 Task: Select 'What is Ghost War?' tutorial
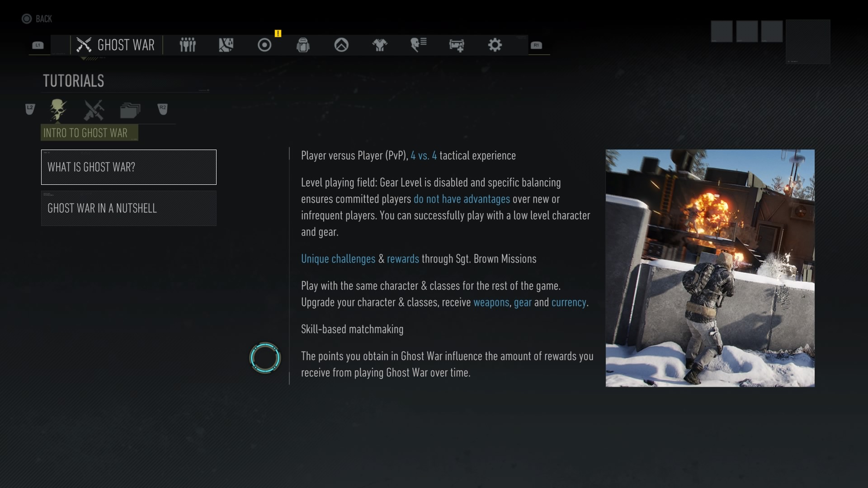[129, 167]
